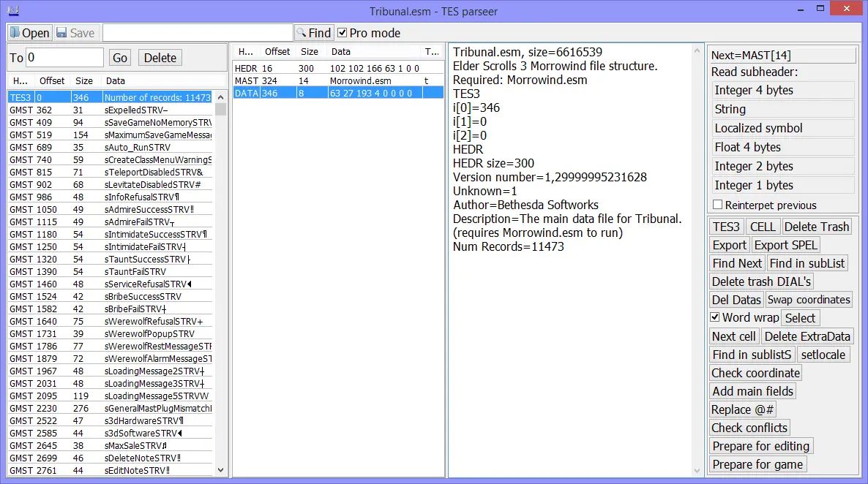
Task: Click the Check coordinate button
Action: (755, 373)
